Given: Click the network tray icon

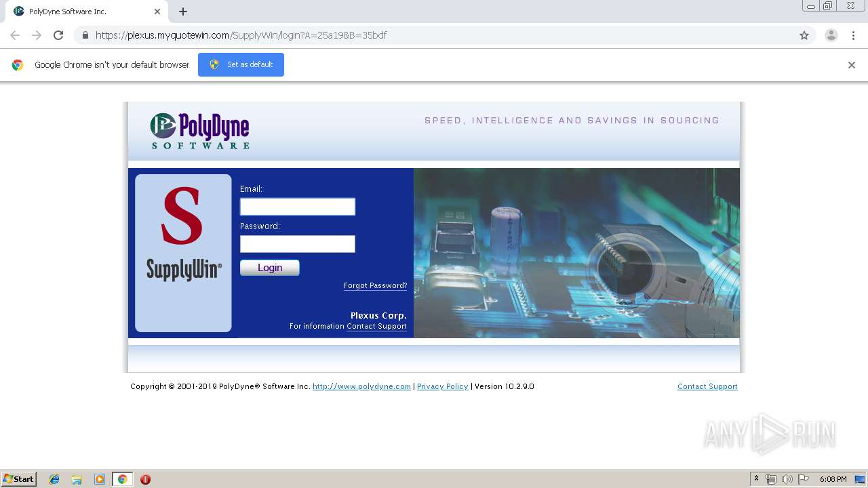Looking at the screenshot, I should [x=771, y=479].
